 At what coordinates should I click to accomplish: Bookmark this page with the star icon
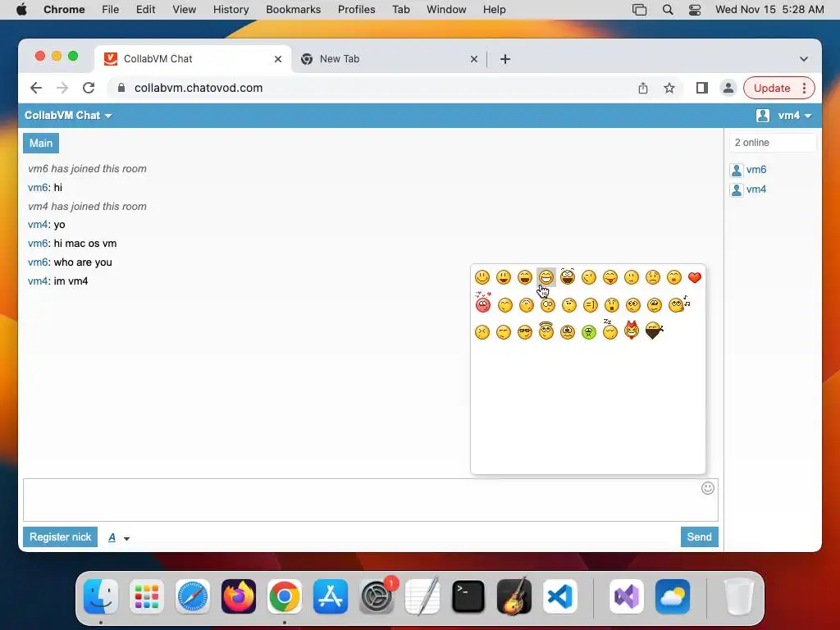coord(669,88)
